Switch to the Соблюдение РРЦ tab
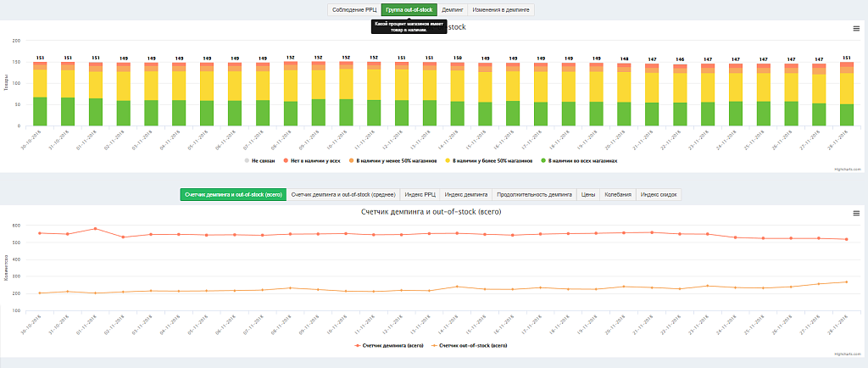868x368 pixels. (x=353, y=10)
